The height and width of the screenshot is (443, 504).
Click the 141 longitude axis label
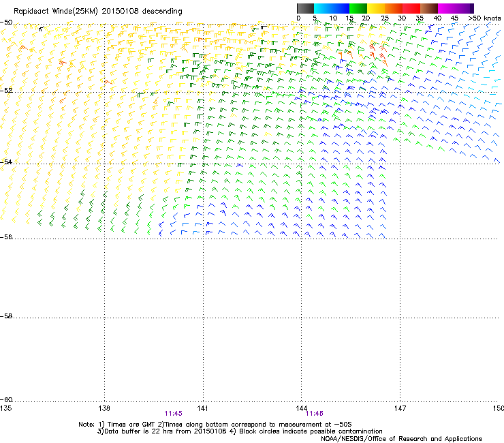(202, 408)
